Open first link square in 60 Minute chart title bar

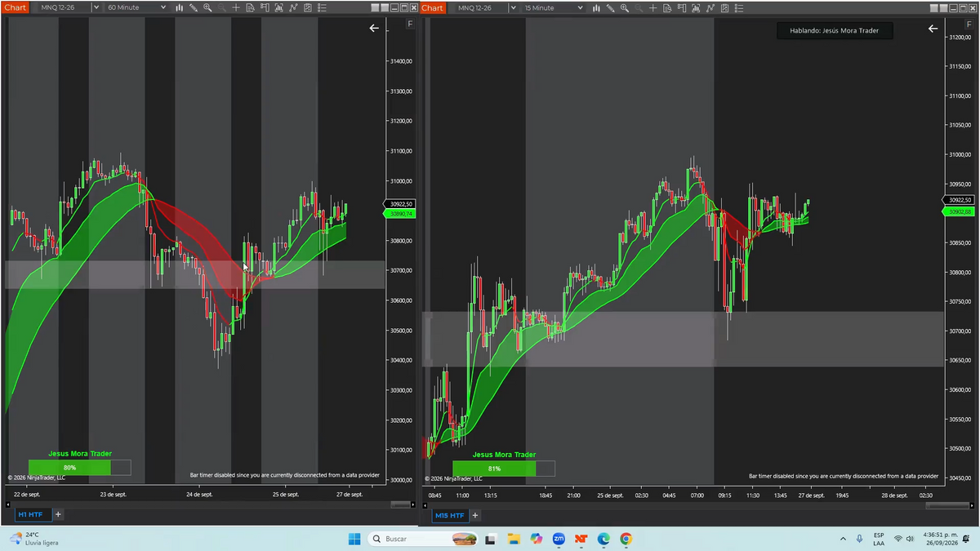(375, 7)
